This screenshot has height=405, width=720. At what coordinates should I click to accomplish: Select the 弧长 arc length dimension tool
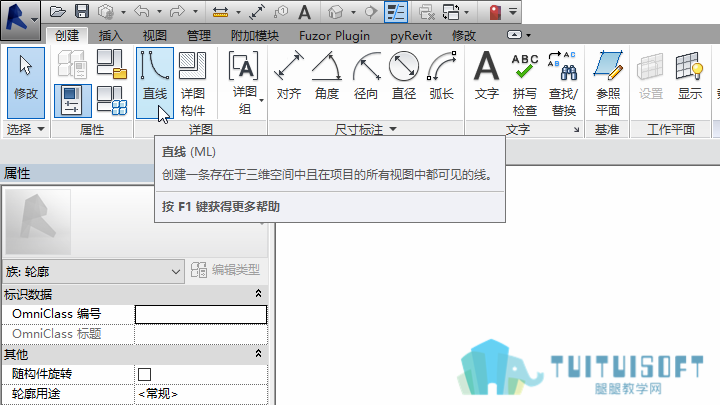(x=442, y=76)
